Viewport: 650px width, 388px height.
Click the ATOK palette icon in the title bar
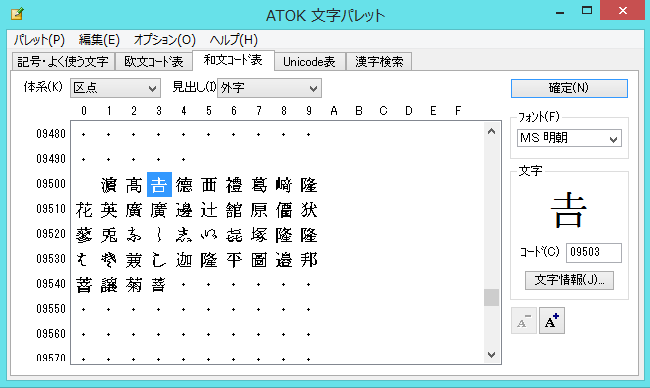click(17, 14)
